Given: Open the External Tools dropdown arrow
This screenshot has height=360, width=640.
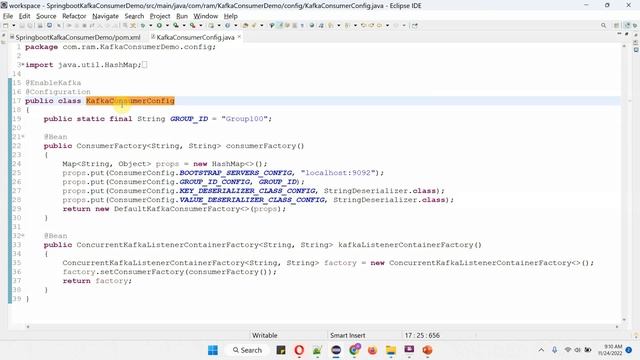Looking at the screenshot, I should 200,25.
